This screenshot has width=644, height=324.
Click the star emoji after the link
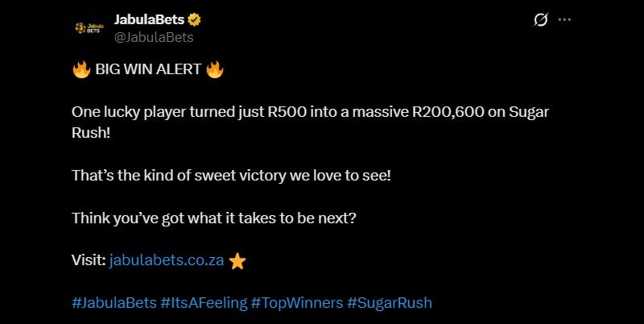tap(237, 261)
